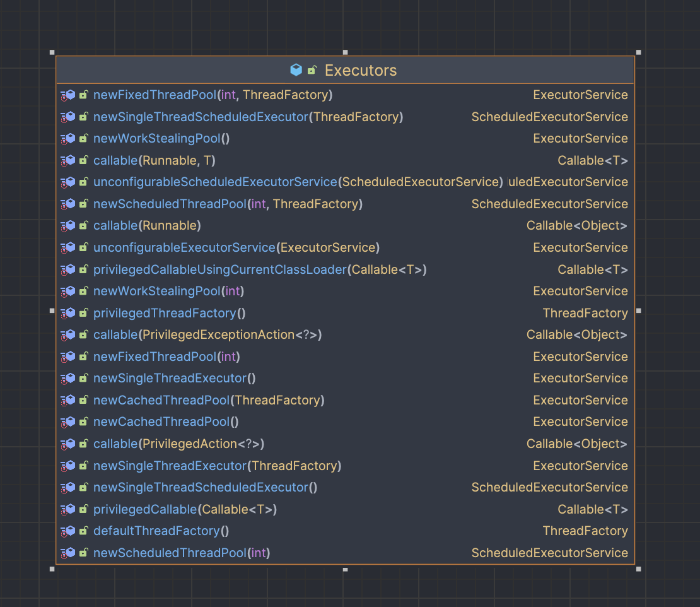The height and width of the screenshot is (607, 700).
Task: Click public visibility icon of newCachedThreadPool(ThreadFactory)
Action: 83,400
